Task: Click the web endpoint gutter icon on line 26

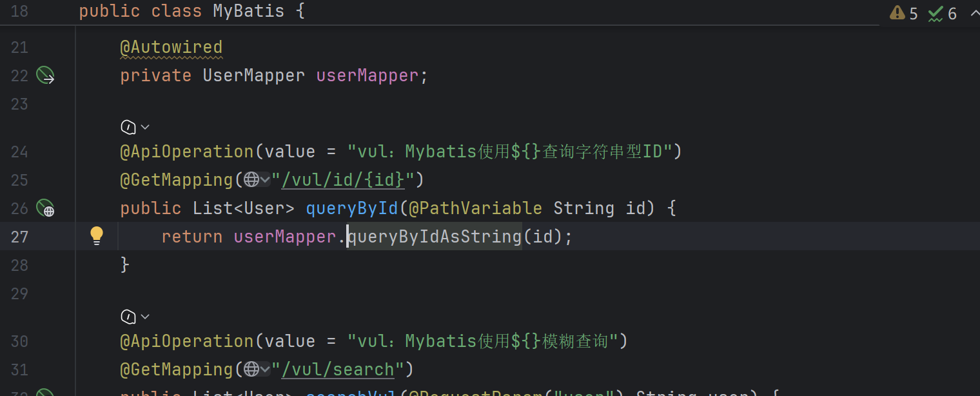Action: pos(45,208)
